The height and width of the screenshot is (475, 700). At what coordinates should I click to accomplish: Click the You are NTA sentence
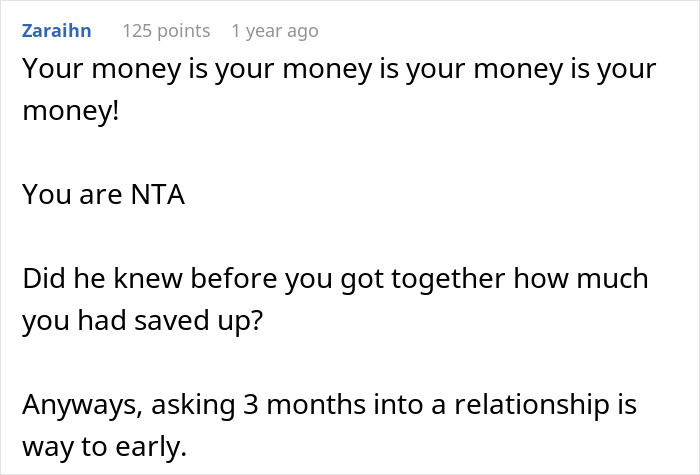103,195
